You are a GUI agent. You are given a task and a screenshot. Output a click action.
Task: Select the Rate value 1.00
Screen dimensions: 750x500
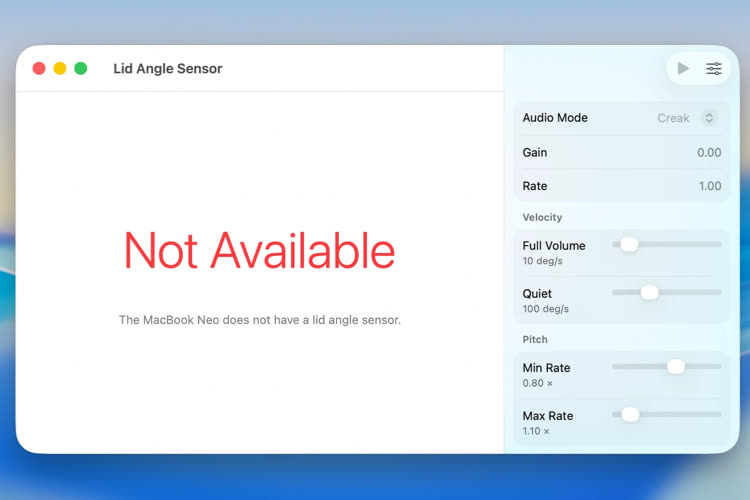pos(709,186)
